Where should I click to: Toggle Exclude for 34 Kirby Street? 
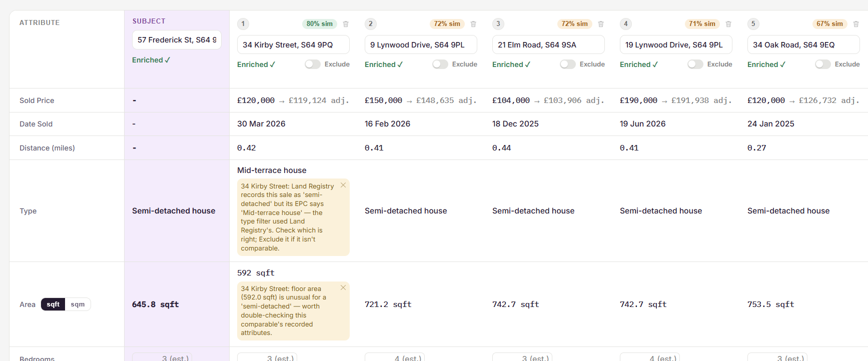point(313,64)
